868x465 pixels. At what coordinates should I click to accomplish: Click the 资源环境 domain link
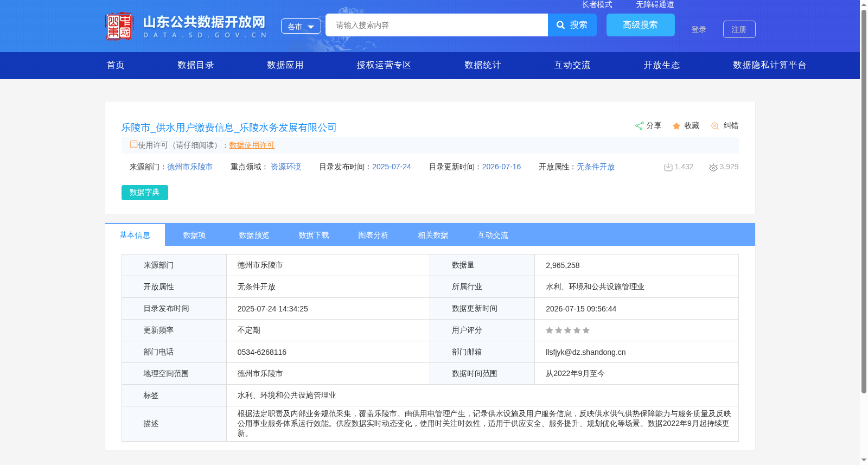tap(286, 167)
